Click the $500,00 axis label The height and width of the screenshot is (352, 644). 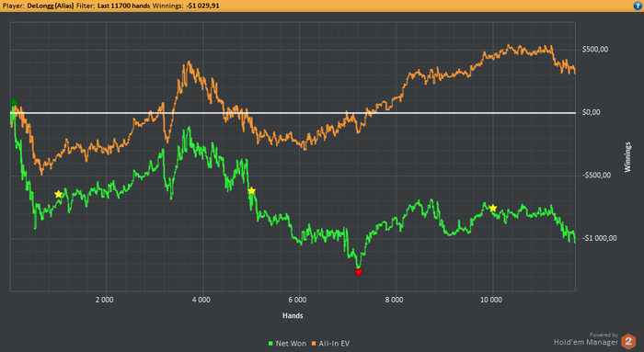click(x=595, y=50)
